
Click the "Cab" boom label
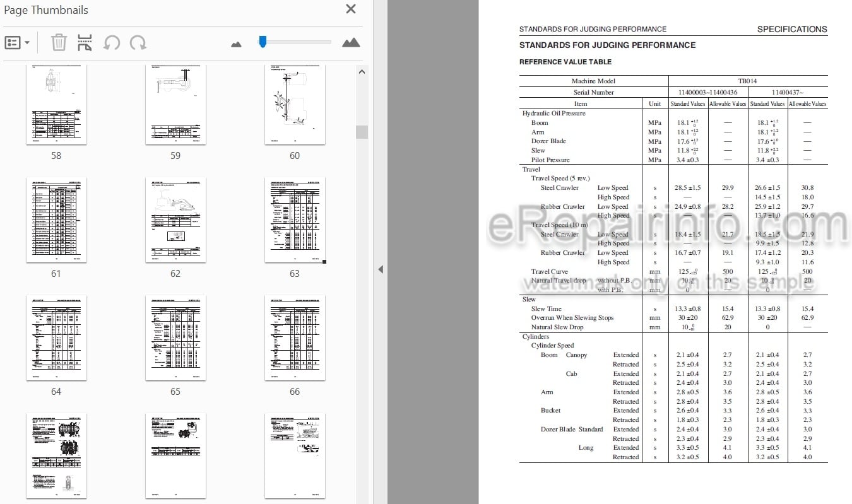click(571, 374)
